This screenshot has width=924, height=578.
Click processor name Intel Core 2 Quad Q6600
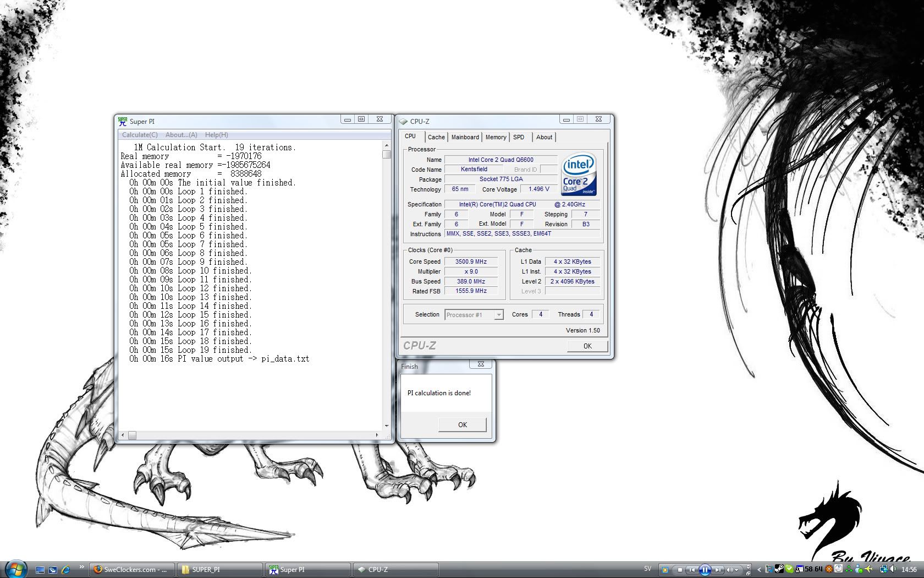coord(501,160)
